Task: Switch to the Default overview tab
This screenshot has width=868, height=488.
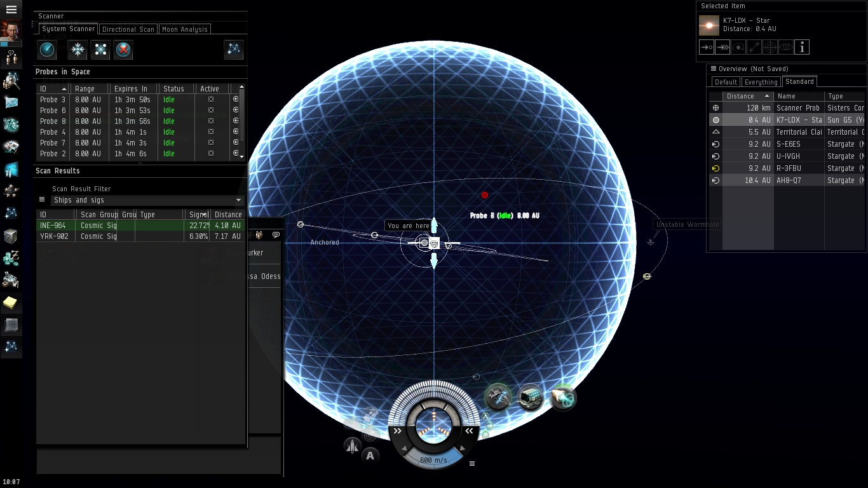Action: tap(726, 82)
